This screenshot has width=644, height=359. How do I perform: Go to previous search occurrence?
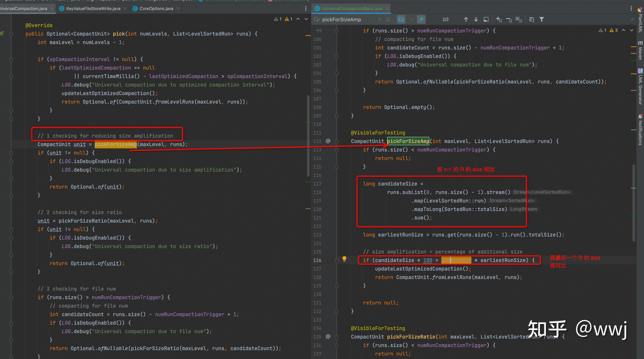[466, 20]
